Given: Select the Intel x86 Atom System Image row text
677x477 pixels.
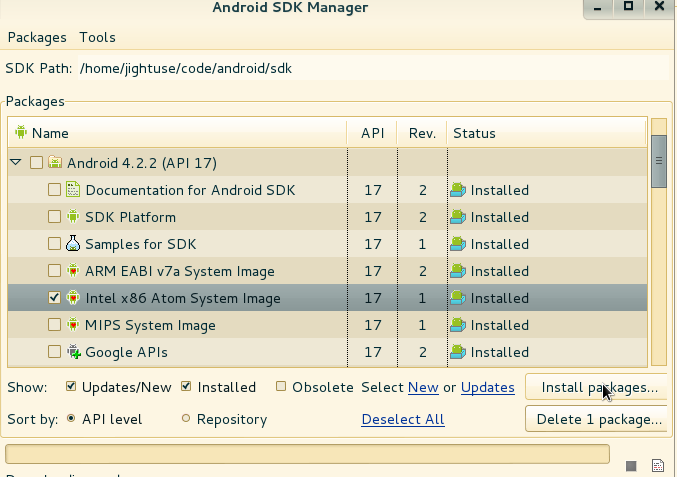Looking at the screenshot, I should (183, 298).
